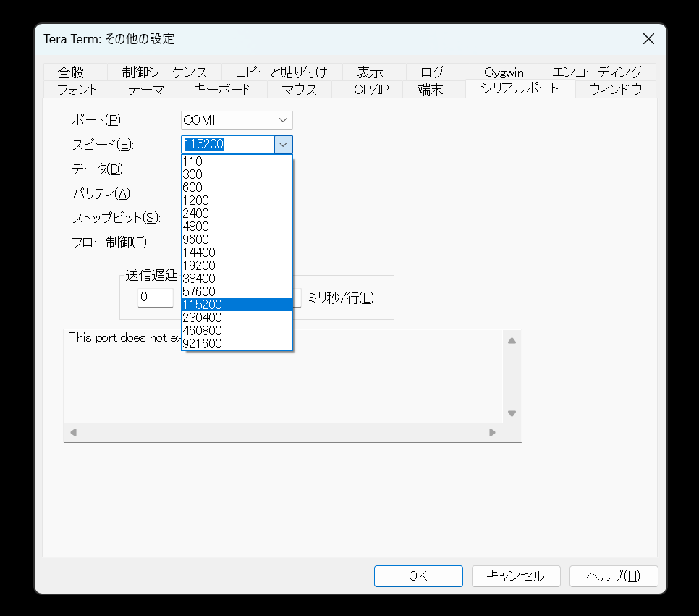Click right arrow of horizontal scrollbar
The image size is (699, 616).
coord(492,432)
